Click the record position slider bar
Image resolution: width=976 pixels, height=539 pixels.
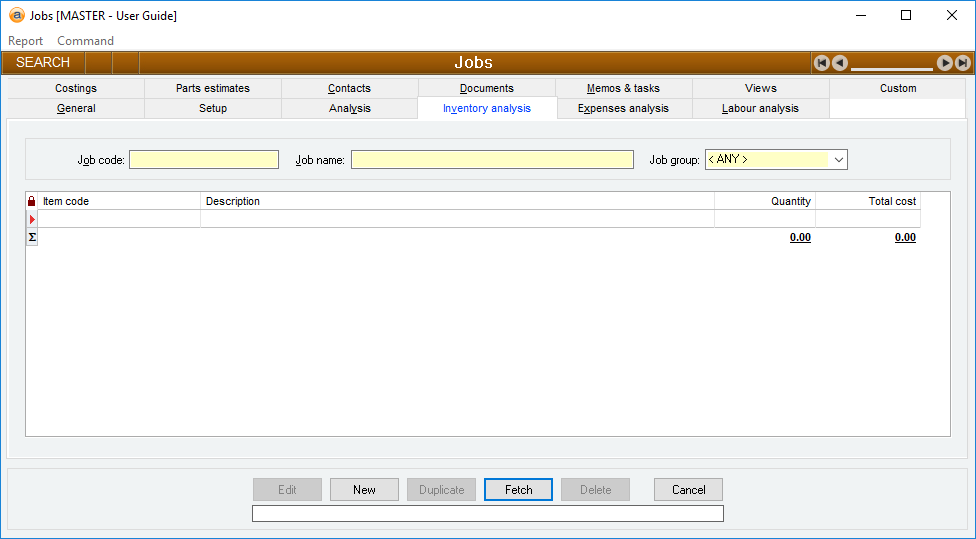891,67
